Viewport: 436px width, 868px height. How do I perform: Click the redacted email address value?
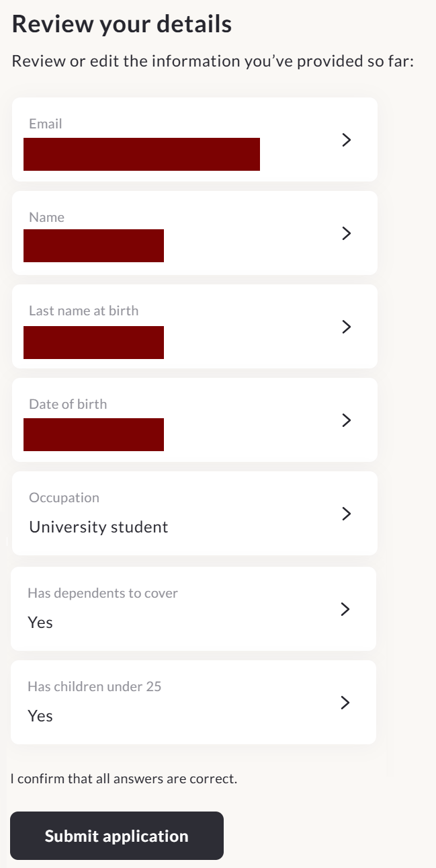coord(142,154)
